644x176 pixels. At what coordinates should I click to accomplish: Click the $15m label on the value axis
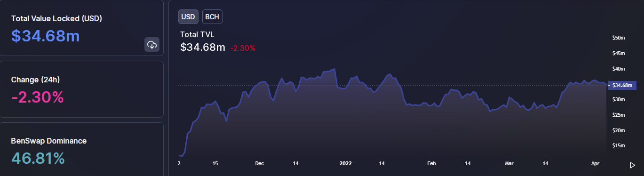[x=618, y=146]
